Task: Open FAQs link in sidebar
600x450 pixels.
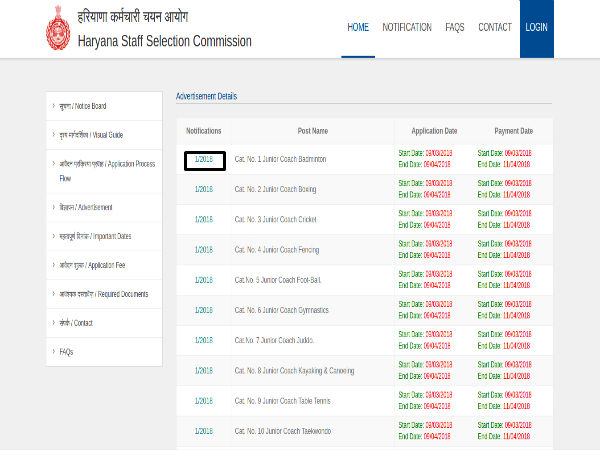Action: pyautogui.click(x=66, y=352)
